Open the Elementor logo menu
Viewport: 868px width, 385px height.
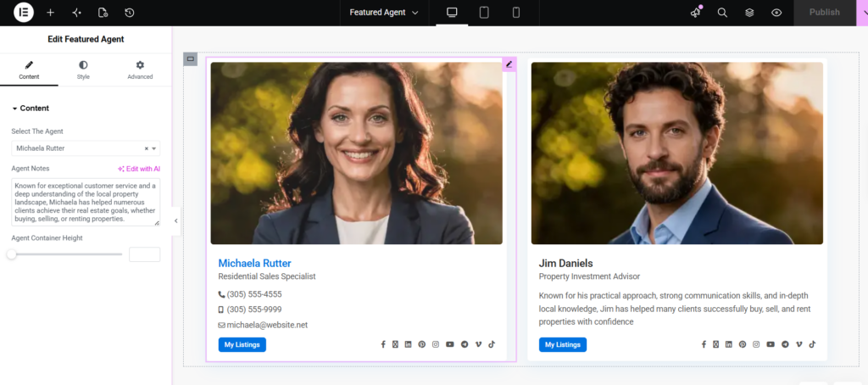(24, 12)
